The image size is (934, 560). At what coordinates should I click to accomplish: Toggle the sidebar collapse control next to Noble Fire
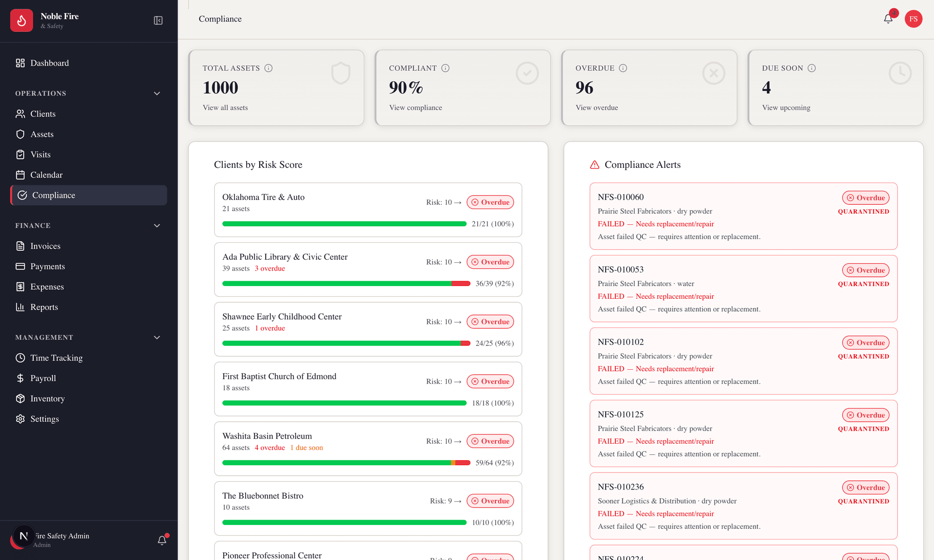(x=158, y=20)
